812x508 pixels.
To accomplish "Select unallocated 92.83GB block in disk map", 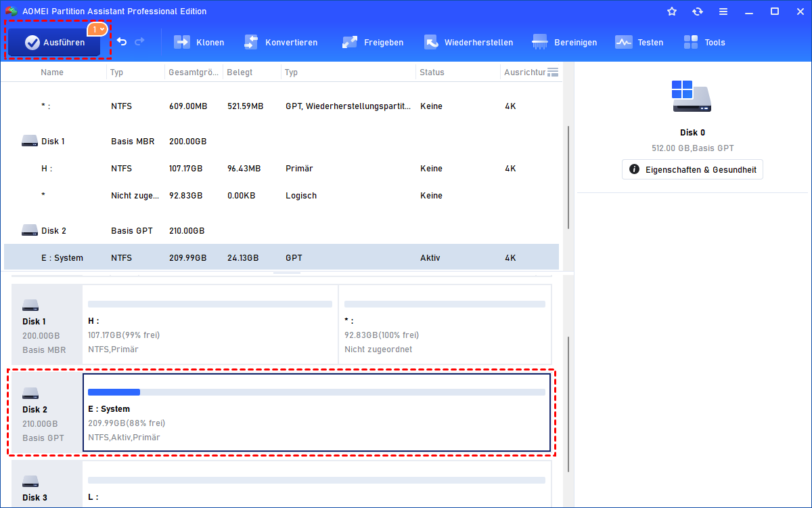I will coord(445,324).
